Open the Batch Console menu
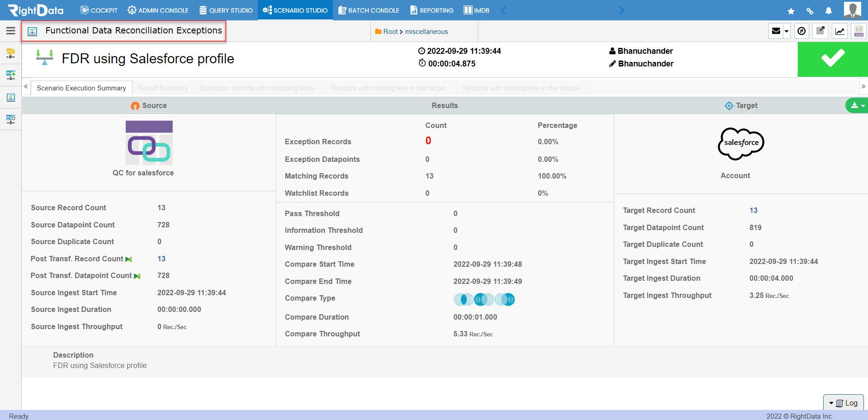 [369, 10]
